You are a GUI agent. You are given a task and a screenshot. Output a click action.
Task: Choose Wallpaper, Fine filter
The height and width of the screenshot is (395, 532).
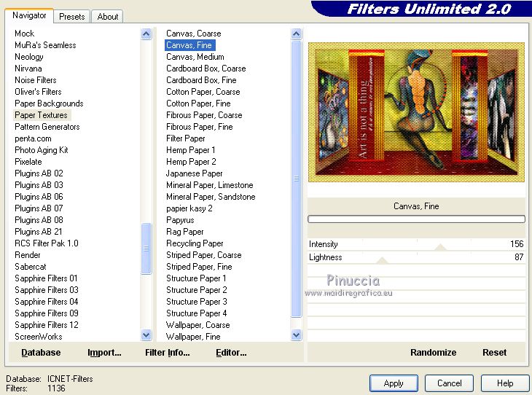(x=193, y=337)
